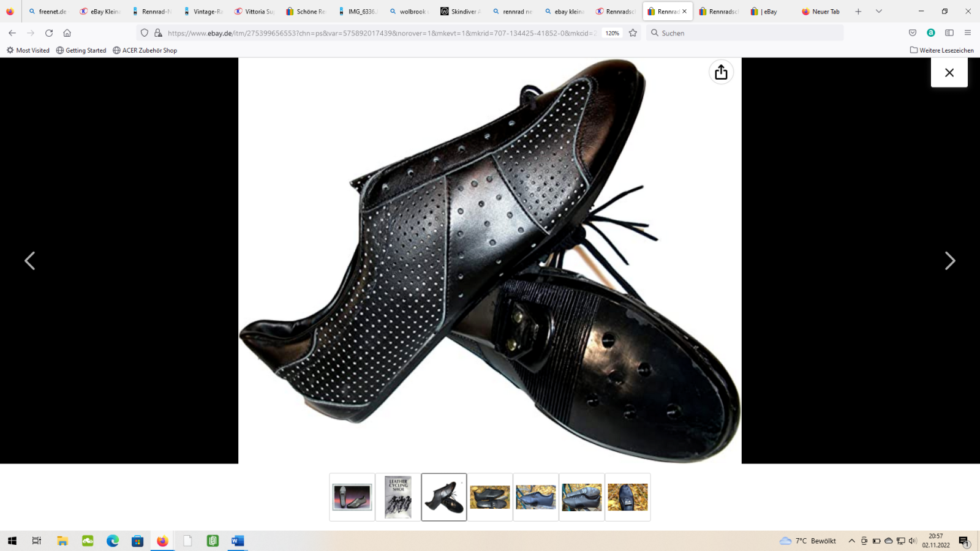
Task: Switch to Skindiver tab
Action: click(x=461, y=12)
